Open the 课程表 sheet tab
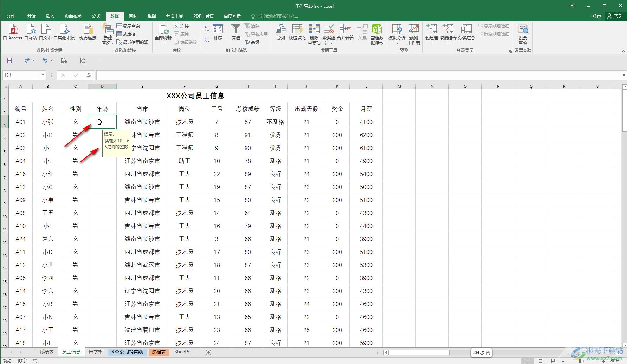Screen dimensions: 627x364 159,352
